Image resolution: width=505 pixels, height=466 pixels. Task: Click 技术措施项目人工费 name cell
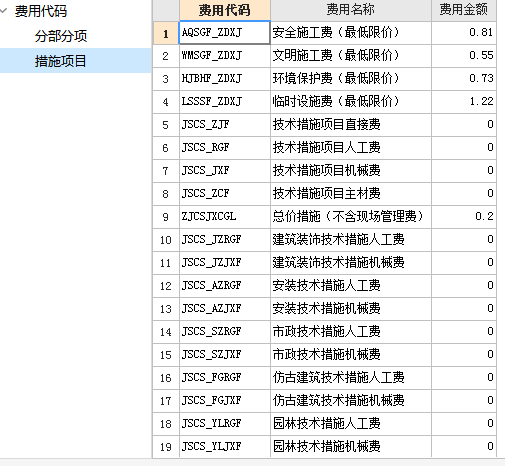351,148
